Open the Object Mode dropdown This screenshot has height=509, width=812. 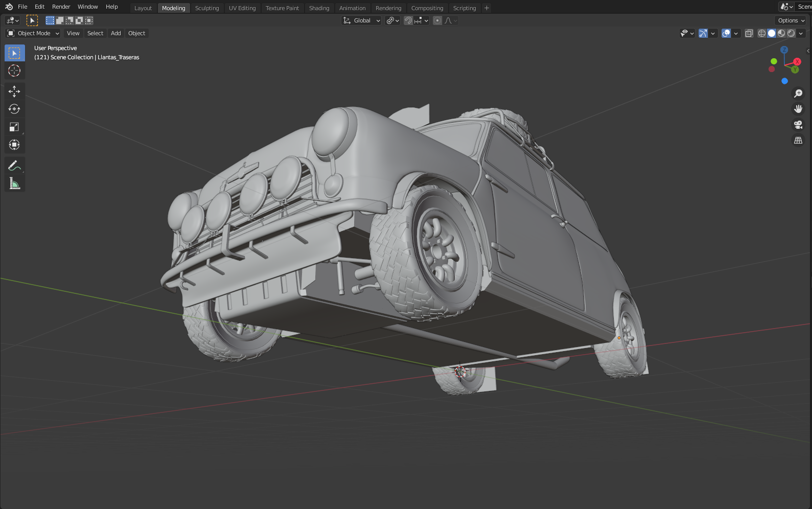pos(33,33)
